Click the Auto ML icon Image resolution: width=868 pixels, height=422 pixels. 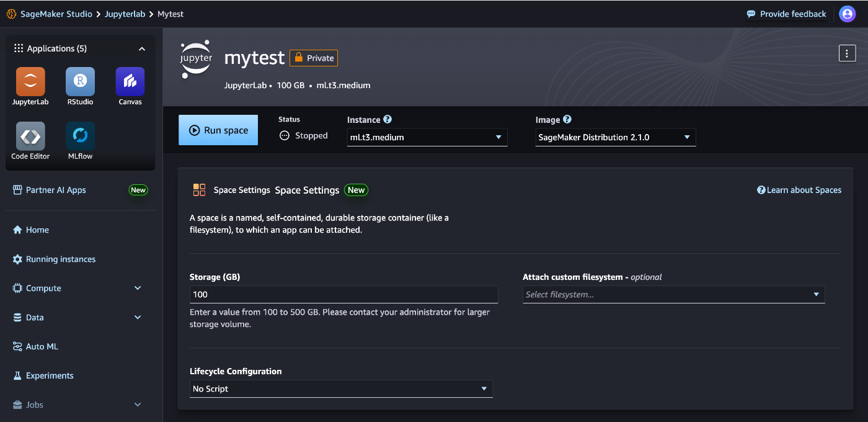[x=17, y=346]
